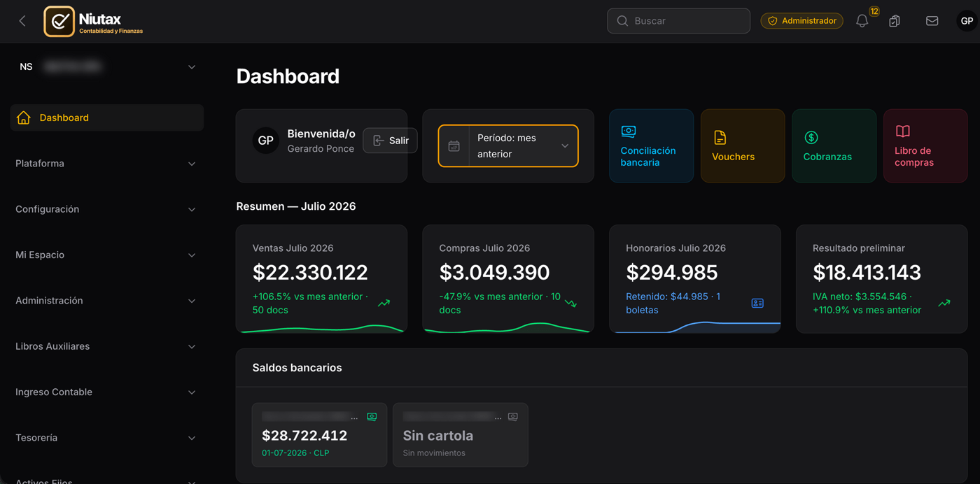Expand the NS company selector
The height and width of the screenshot is (484, 980).
pyautogui.click(x=107, y=67)
